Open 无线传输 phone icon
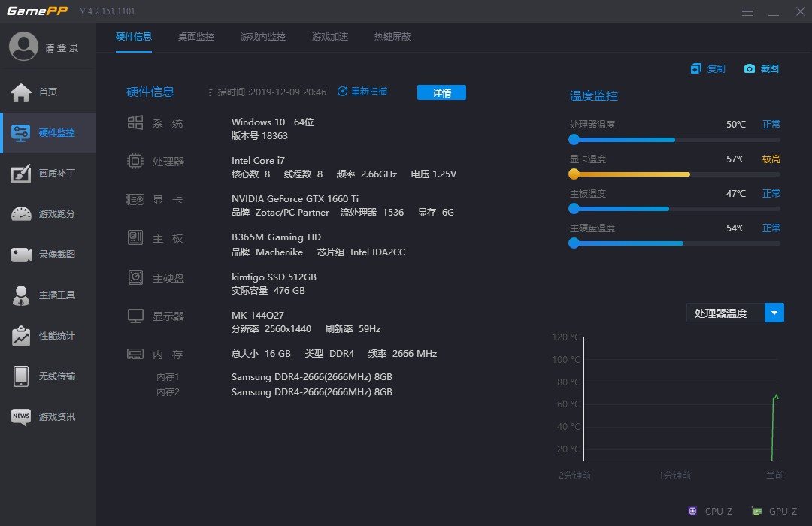The height and width of the screenshot is (526, 812). [21, 376]
